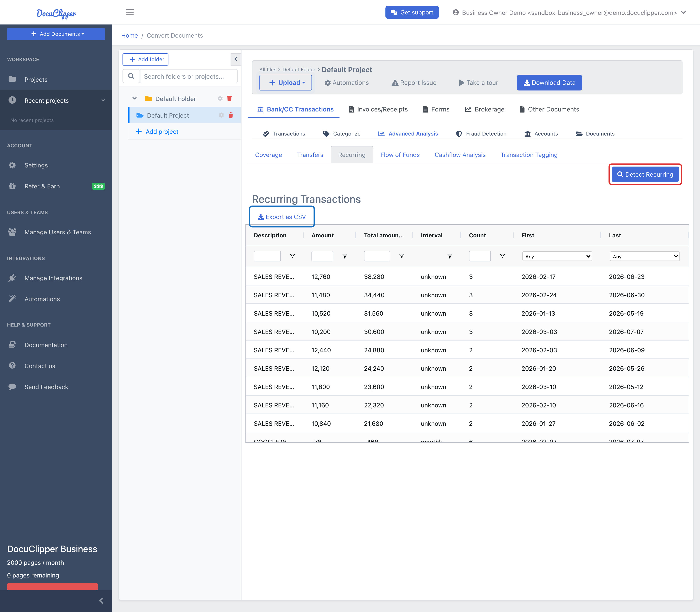Open the Accounts sub-tab
The width and height of the screenshot is (700, 612).
click(541, 134)
